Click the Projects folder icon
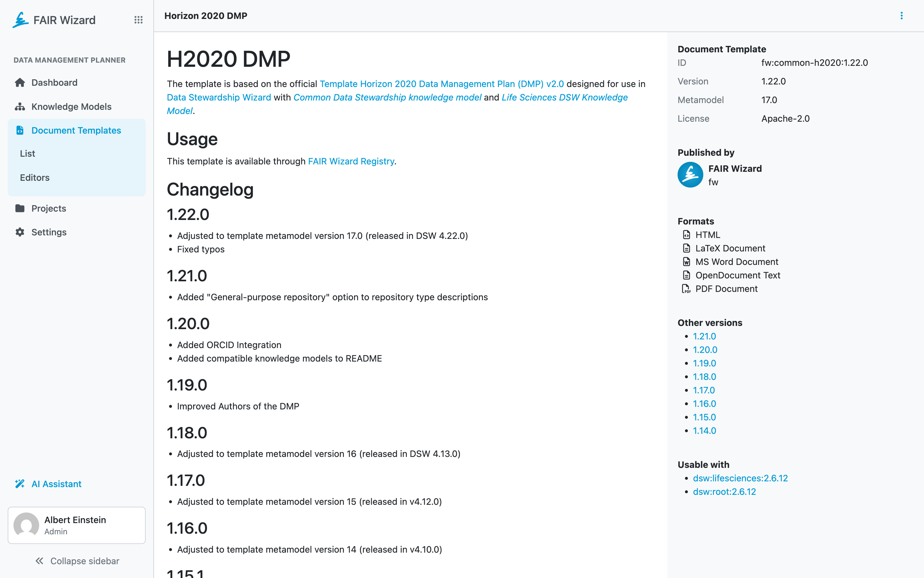Screen dimensions: 924x578 [x=20, y=208]
